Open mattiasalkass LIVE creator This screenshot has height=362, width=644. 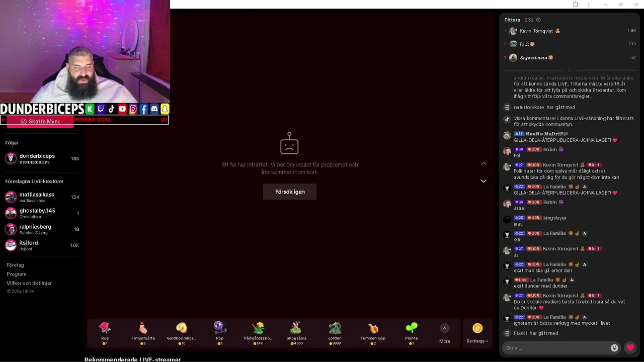42,197
